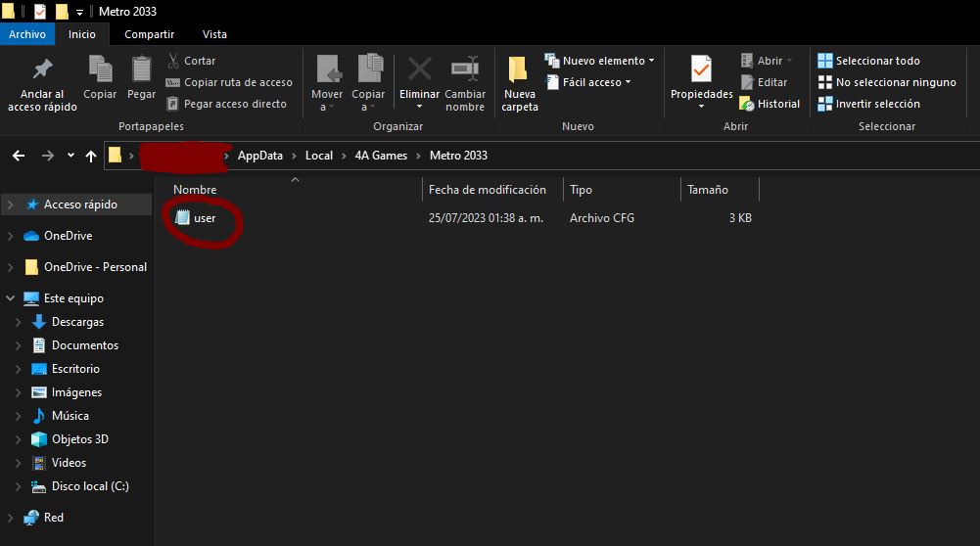Switch to the Compartir ribbon tab
Viewport: 980px width, 546px height.
tap(150, 34)
